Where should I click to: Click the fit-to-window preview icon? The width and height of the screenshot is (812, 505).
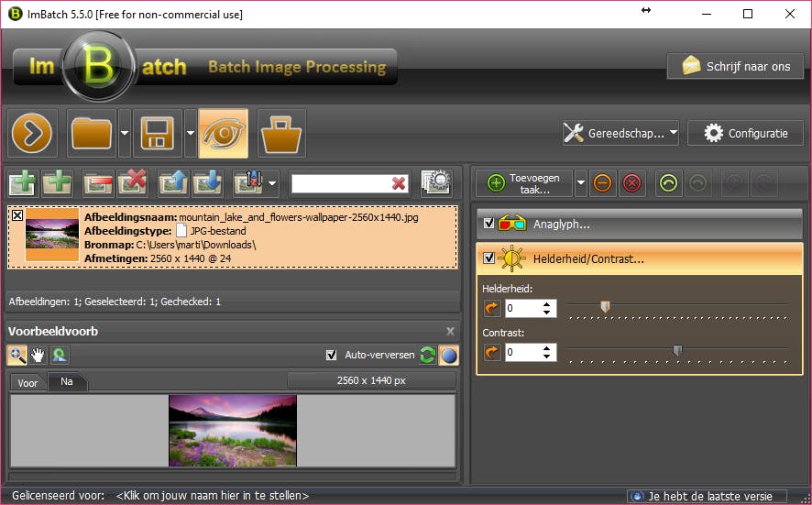[60, 355]
